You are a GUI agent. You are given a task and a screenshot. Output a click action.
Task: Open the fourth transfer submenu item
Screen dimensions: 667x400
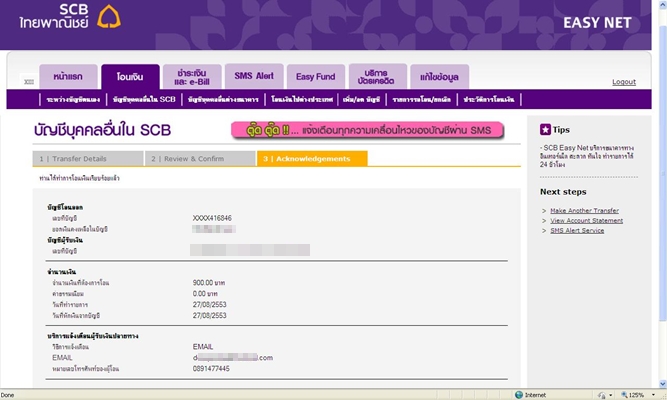pos(302,100)
